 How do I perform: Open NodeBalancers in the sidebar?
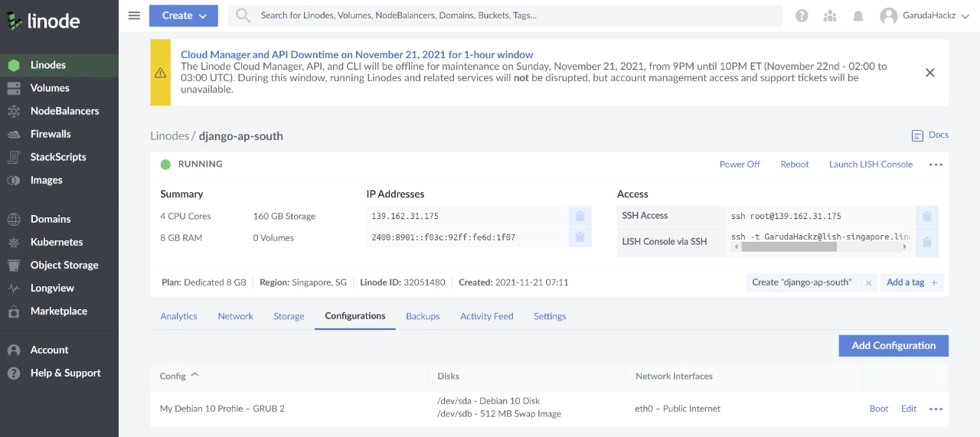tap(59, 111)
